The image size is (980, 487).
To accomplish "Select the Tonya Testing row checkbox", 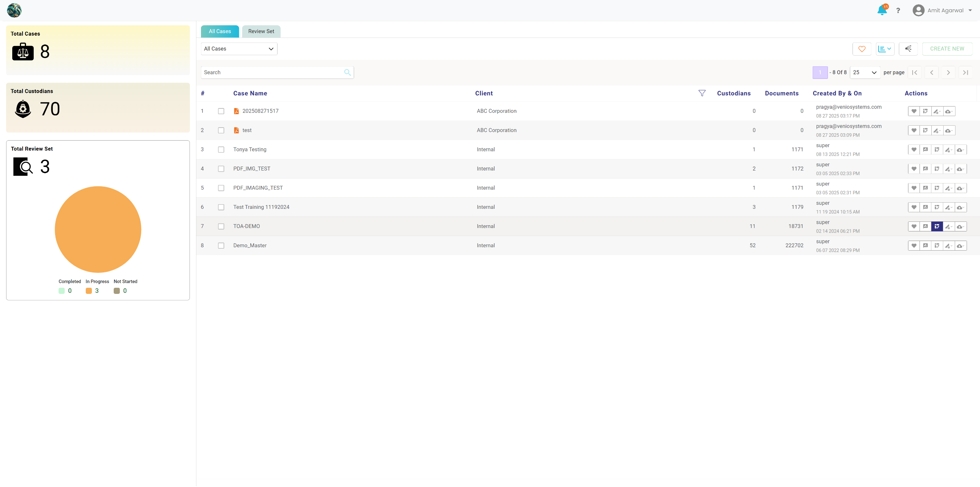I will tap(221, 150).
